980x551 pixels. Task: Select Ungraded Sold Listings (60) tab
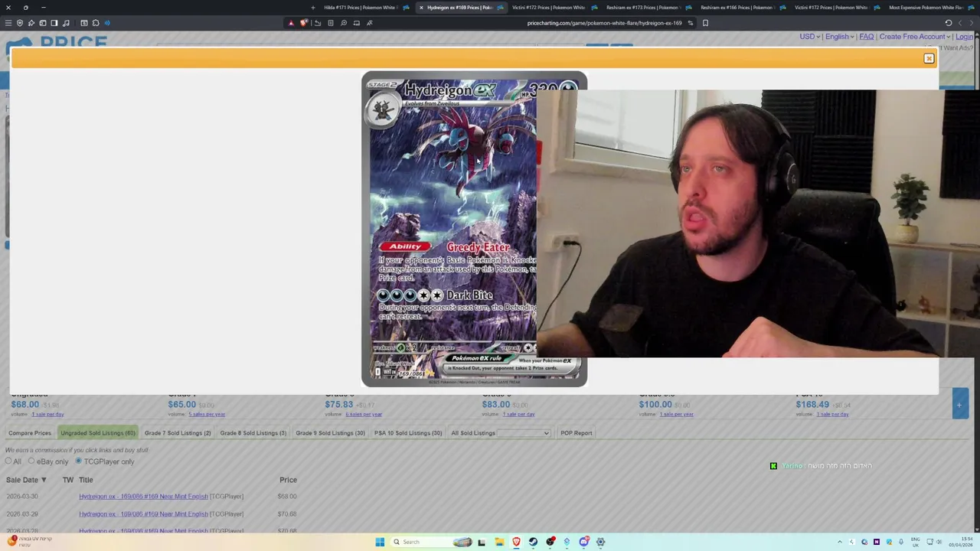click(98, 433)
